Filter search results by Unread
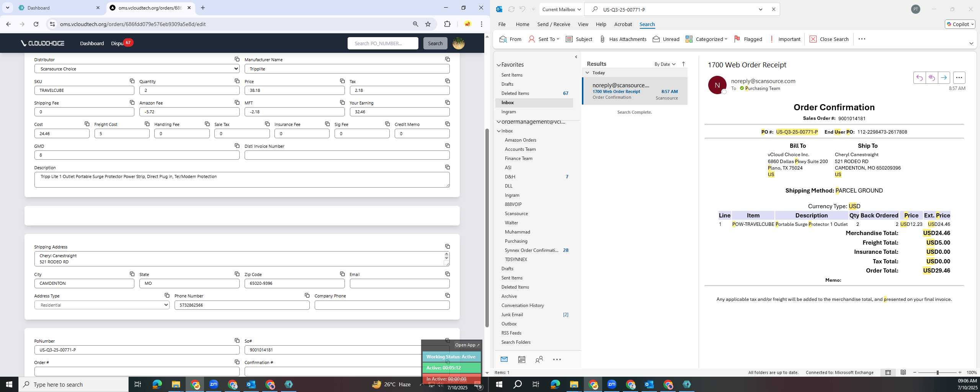Screen dimensions: 980x392 666,39
